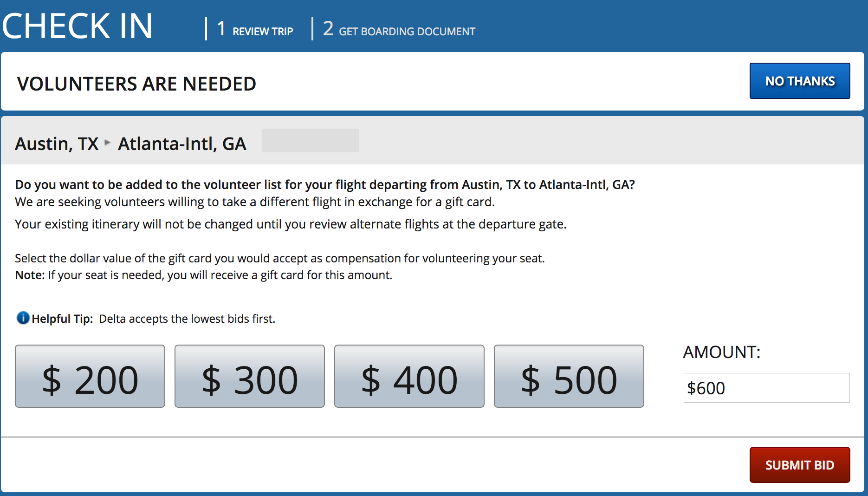Click the gray box next to the route
This screenshot has width=868, height=496.
point(310,140)
